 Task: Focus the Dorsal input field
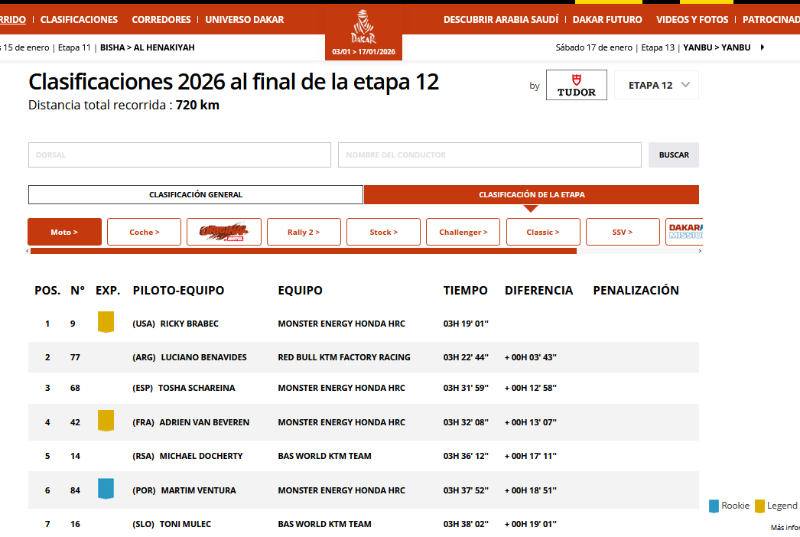[179, 155]
